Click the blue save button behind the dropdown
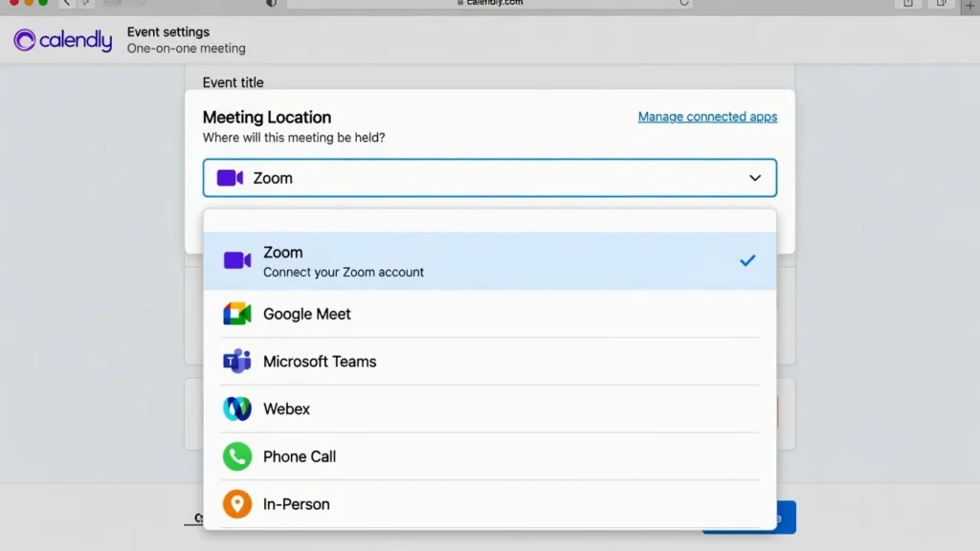This screenshot has width=980, height=551. point(787,518)
